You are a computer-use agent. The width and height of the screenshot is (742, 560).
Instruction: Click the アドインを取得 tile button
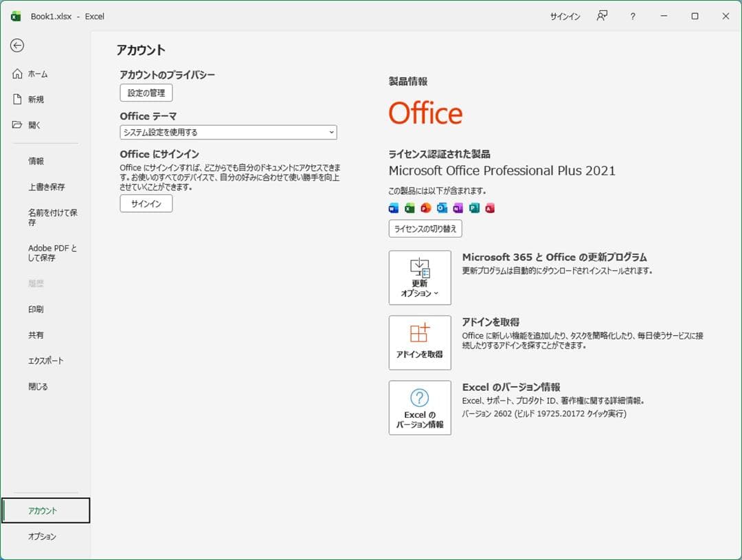tap(420, 343)
